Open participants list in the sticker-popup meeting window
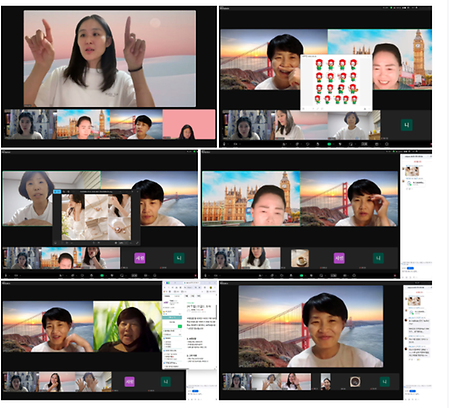Image resolution: width=450 pixels, height=408 pixels. click(x=284, y=144)
